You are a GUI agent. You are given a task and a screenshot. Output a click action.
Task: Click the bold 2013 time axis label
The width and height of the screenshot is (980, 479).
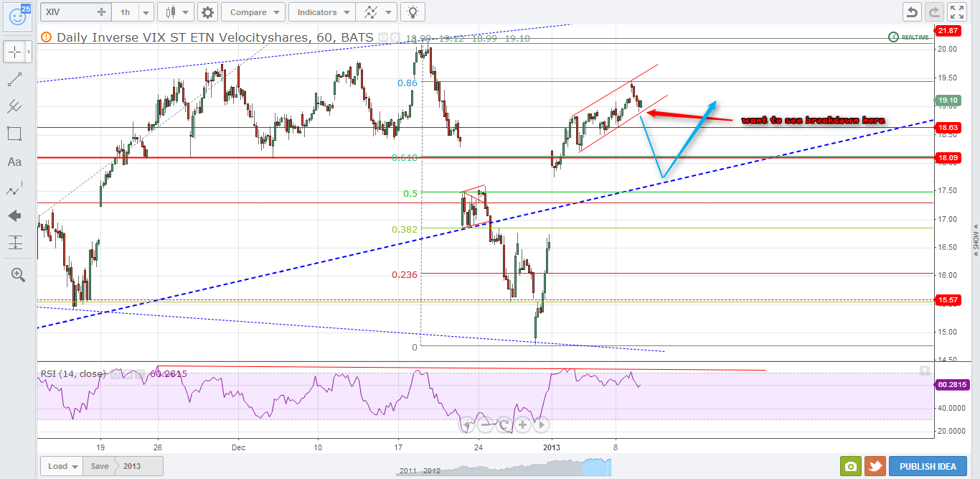coord(552,446)
